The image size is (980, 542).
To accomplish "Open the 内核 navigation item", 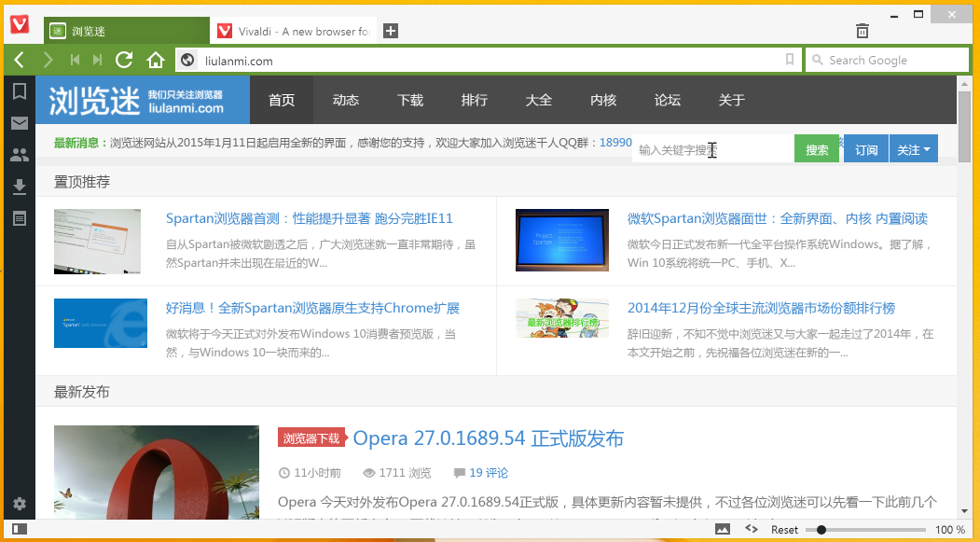I will pyautogui.click(x=603, y=100).
